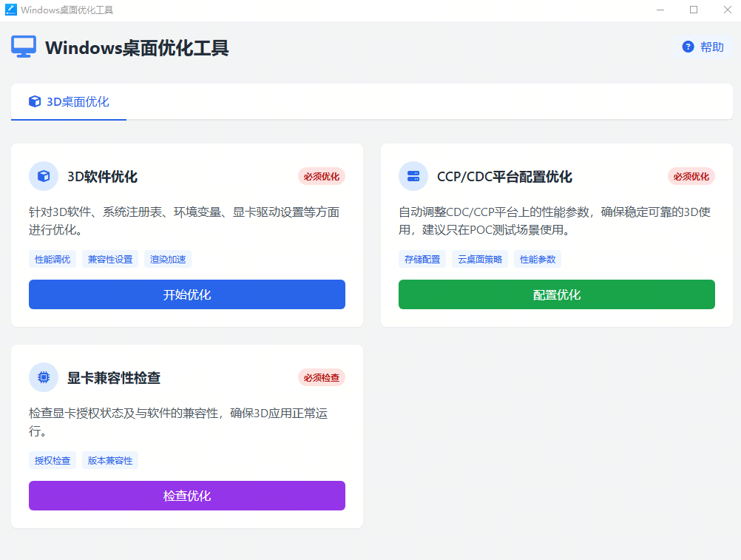Viewport: 741px width, 560px height.
Task: Switch to the 3D桌面优化 tab
Action: [x=69, y=102]
